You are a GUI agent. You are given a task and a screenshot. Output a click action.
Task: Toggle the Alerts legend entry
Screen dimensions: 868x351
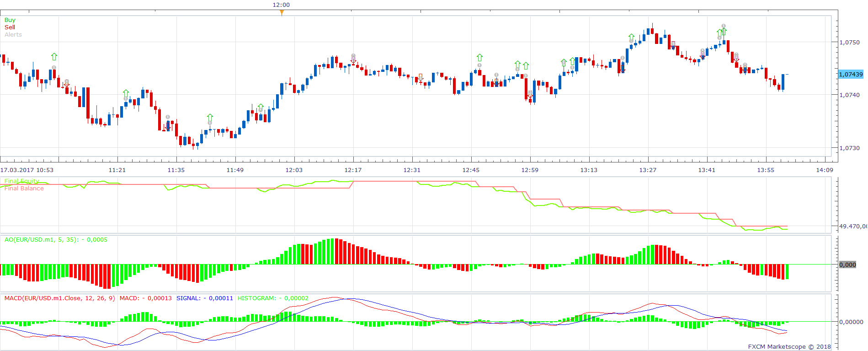tap(13, 35)
